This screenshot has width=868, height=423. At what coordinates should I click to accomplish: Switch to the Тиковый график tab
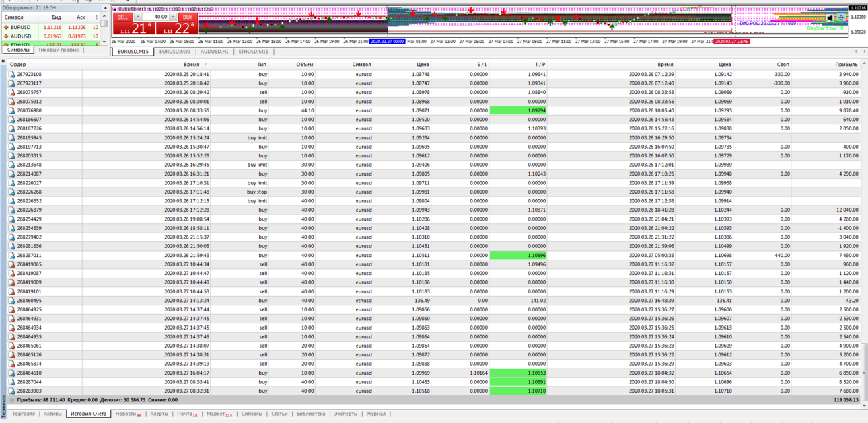pos(59,50)
